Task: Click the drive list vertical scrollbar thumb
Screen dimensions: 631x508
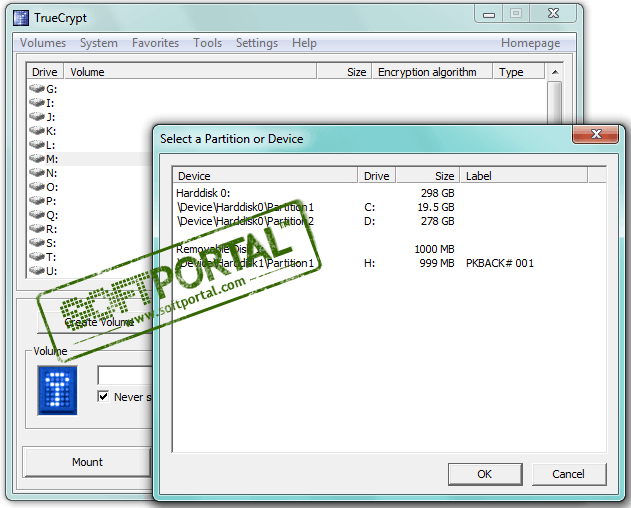Action: [x=555, y=103]
